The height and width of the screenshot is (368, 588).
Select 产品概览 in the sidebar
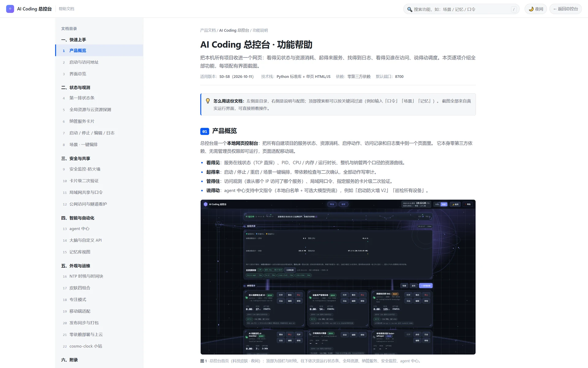[x=99, y=51]
